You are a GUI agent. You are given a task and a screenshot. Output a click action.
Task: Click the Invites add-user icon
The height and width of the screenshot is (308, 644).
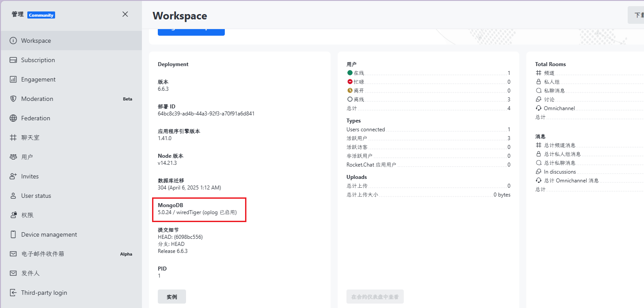pos(13,176)
